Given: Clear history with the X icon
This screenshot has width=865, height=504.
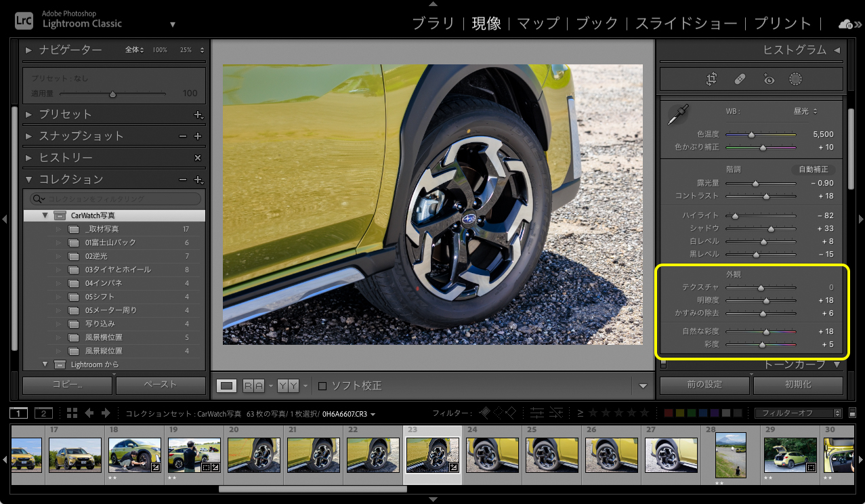Looking at the screenshot, I should [198, 158].
